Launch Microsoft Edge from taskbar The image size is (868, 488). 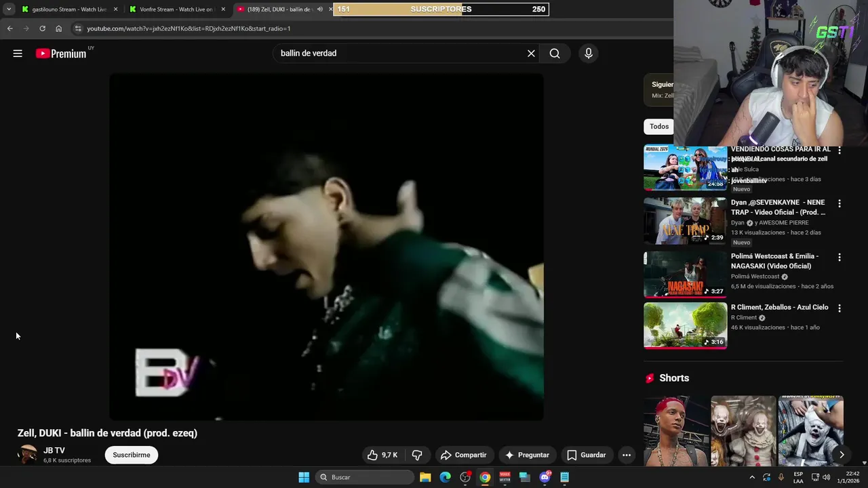445,477
